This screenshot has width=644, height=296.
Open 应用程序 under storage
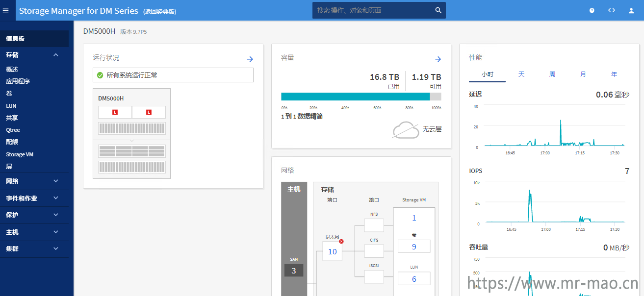point(18,81)
